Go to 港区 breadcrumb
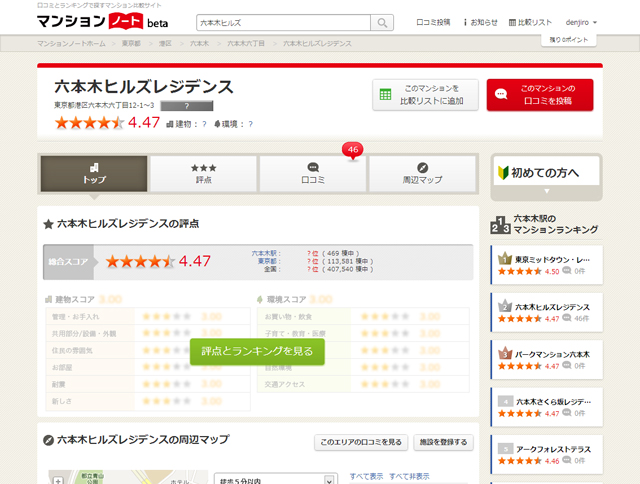640x484 pixels. 165,43
